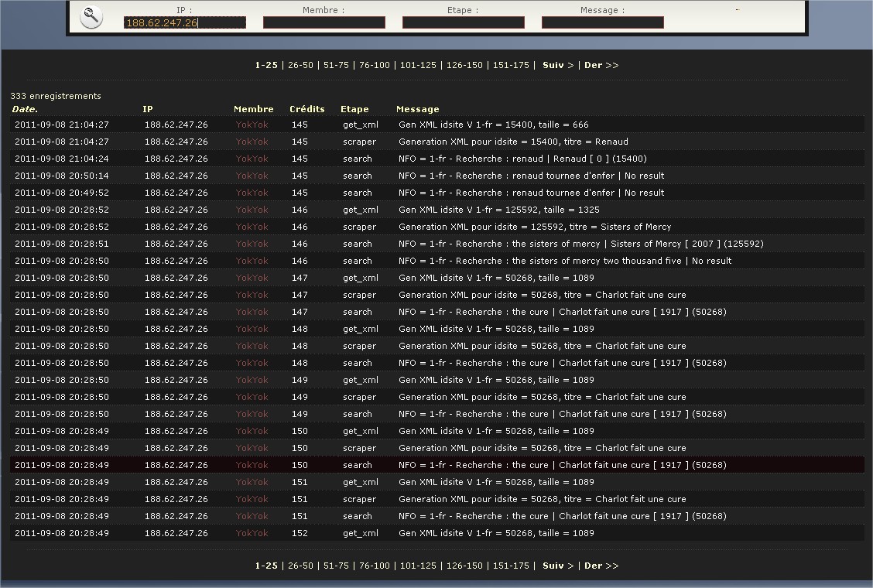Click message ending 'Sisters of Mercy [ 2007 ] (125592)'
Image resolution: width=873 pixels, height=588 pixels.
point(580,244)
